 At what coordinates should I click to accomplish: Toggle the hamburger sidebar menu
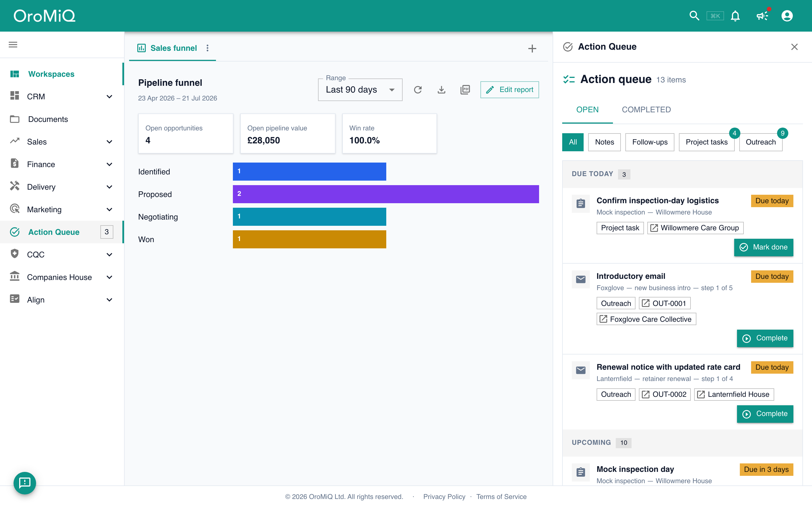click(x=13, y=45)
